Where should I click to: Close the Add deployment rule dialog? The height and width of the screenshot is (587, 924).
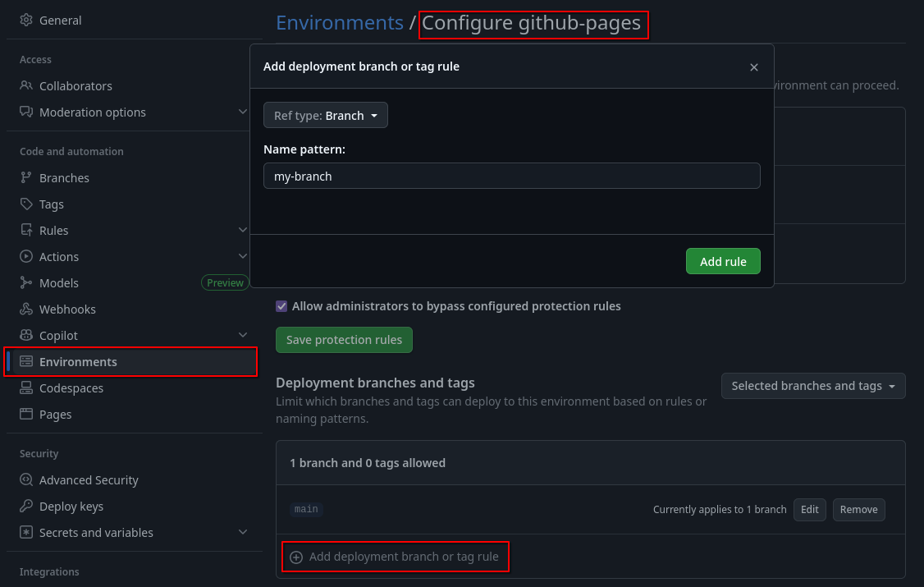point(753,67)
